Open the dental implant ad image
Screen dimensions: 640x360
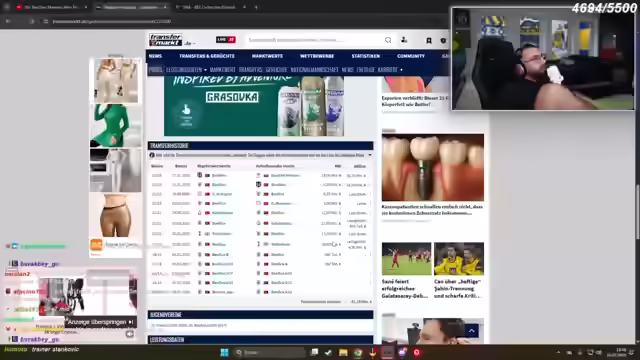tap(433, 167)
